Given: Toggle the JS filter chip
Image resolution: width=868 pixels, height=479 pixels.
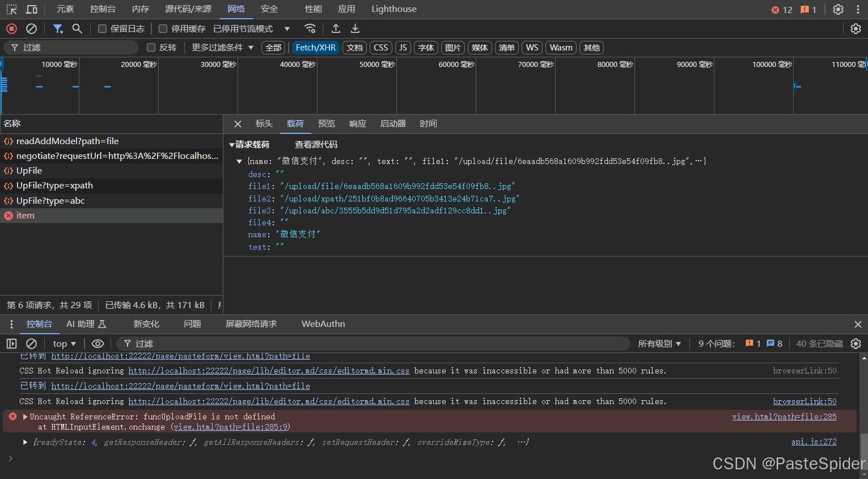Looking at the screenshot, I should click(x=403, y=48).
